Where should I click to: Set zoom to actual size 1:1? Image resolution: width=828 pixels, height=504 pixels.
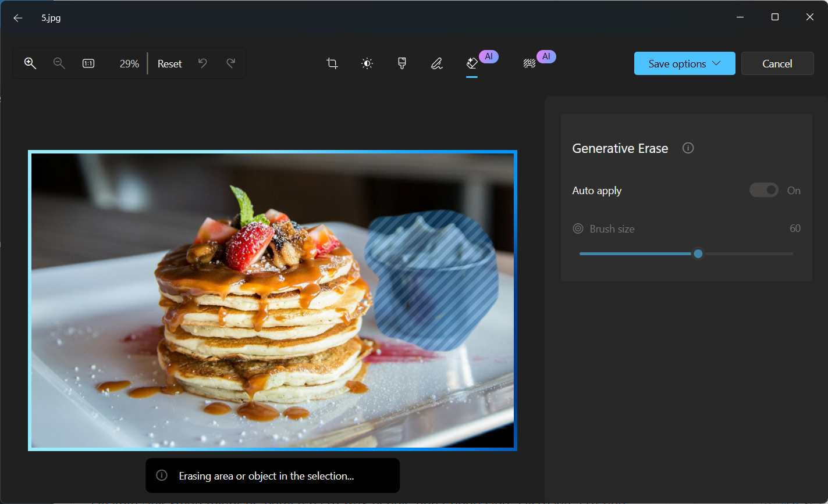88,63
